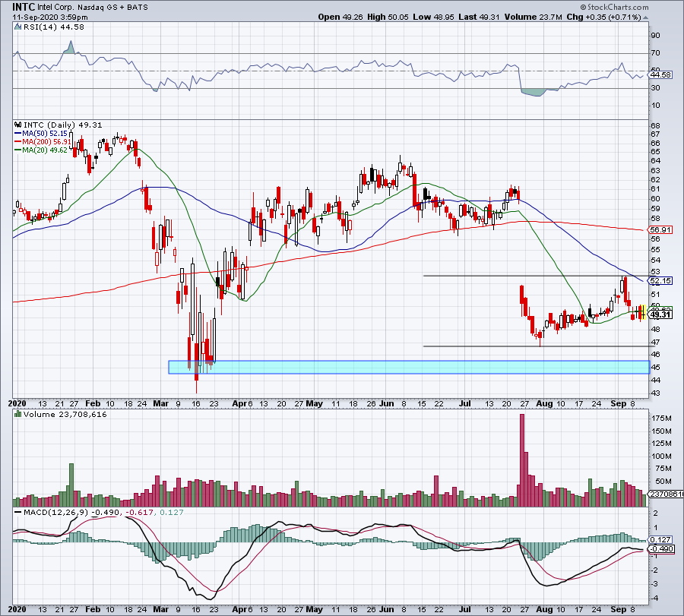Click the 0.127 MACD histogram axis tag
This screenshot has width=684, height=616.
pyautogui.click(x=661, y=540)
